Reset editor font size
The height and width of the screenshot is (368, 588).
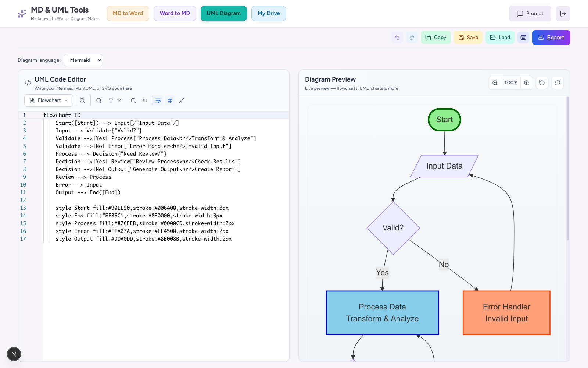click(x=145, y=100)
